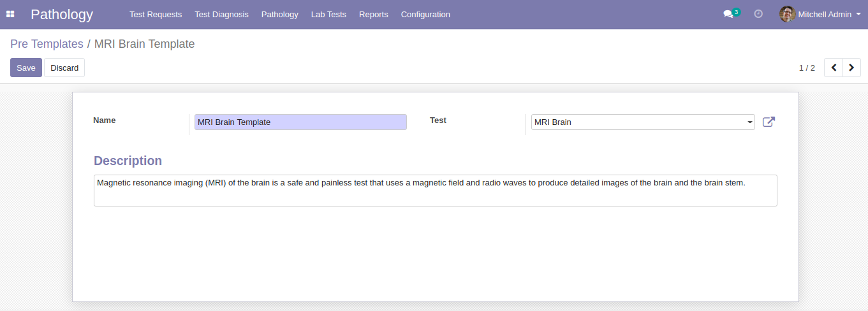This screenshot has width=868, height=311.
Task: Open the Test Requests menu
Action: (156, 14)
